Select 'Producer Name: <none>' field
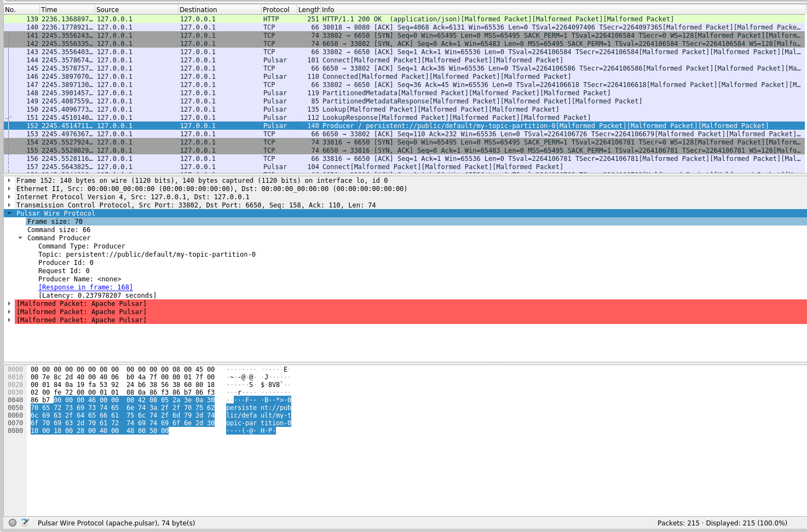The height and width of the screenshot is (532, 807). 80,279
